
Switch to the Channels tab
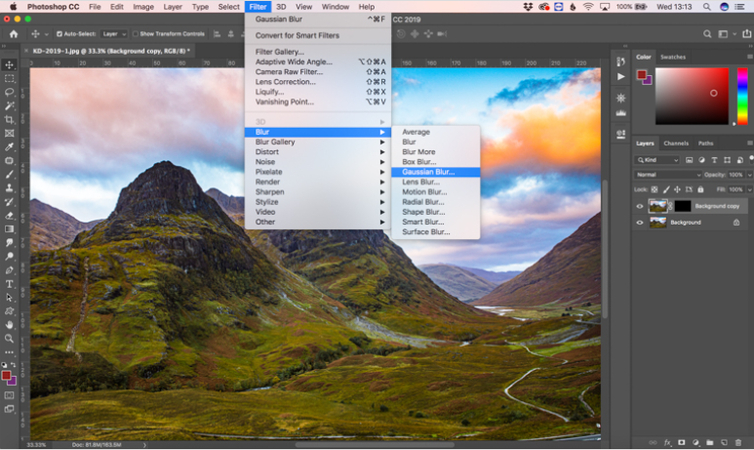pyautogui.click(x=676, y=143)
